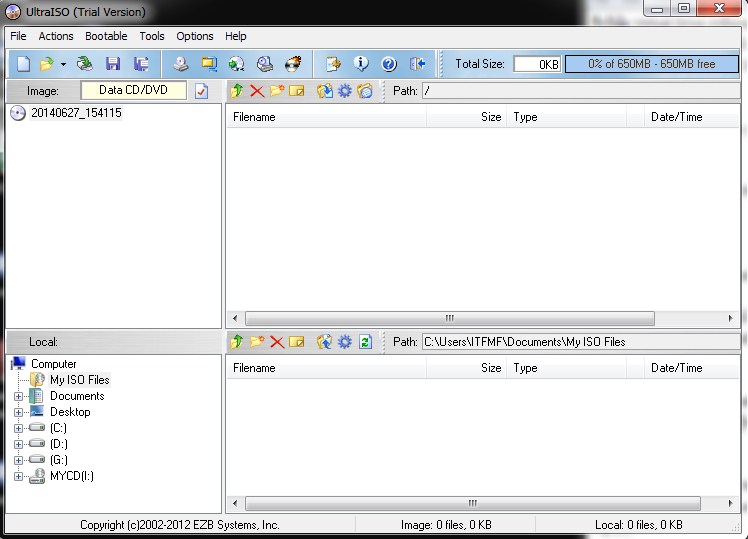This screenshot has width=748, height=539.
Task: Select My ISO Files in Local tree
Action: (80, 380)
